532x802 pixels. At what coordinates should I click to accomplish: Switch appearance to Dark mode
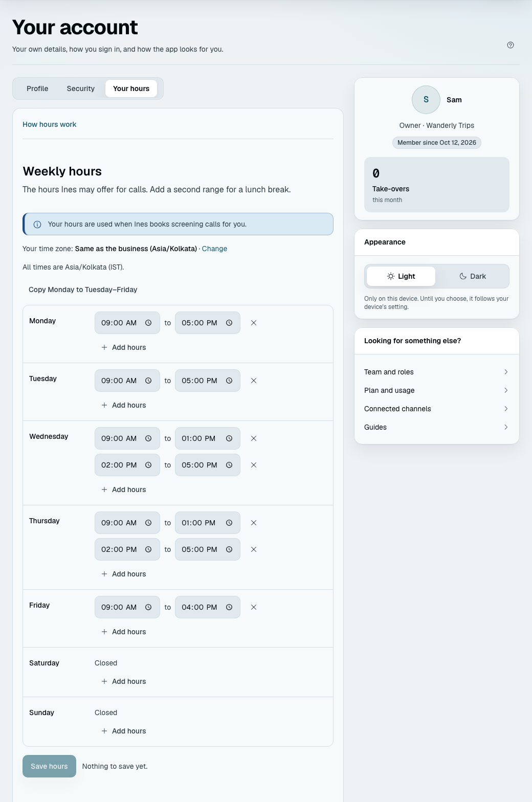click(x=473, y=276)
